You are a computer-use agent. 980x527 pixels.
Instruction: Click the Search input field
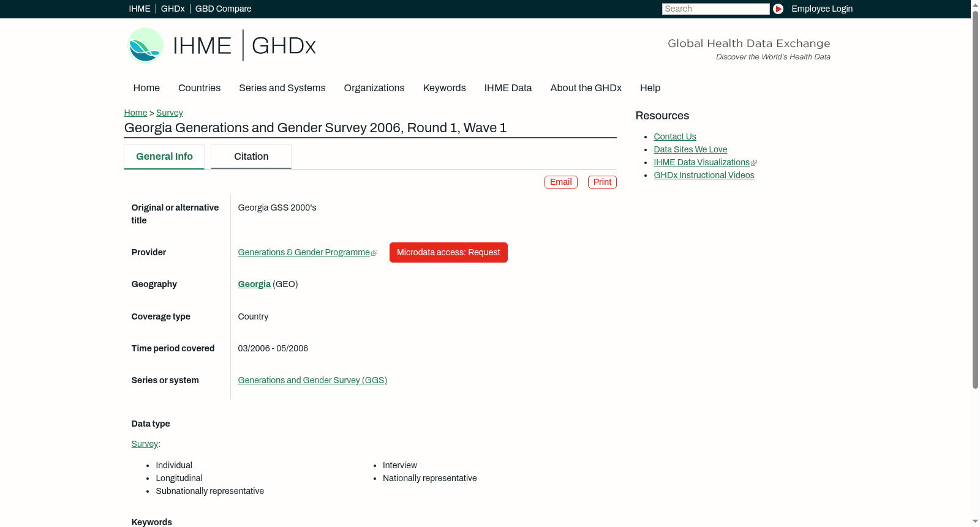(715, 9)
